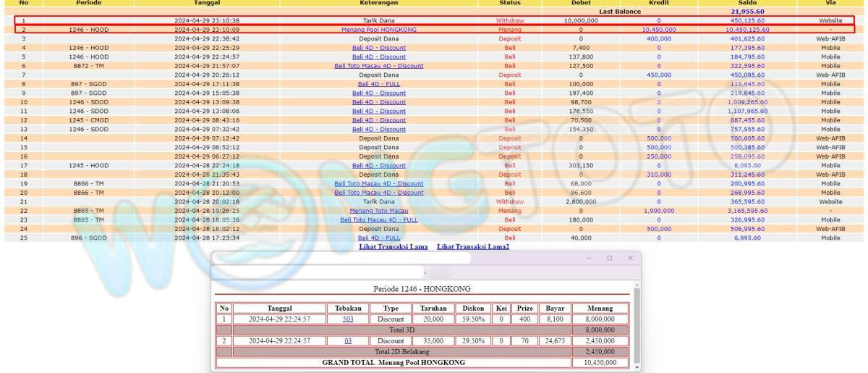
Task: Click the popup scrollbar down arrow
Action: pyautogui.click(x=637, y=367)
